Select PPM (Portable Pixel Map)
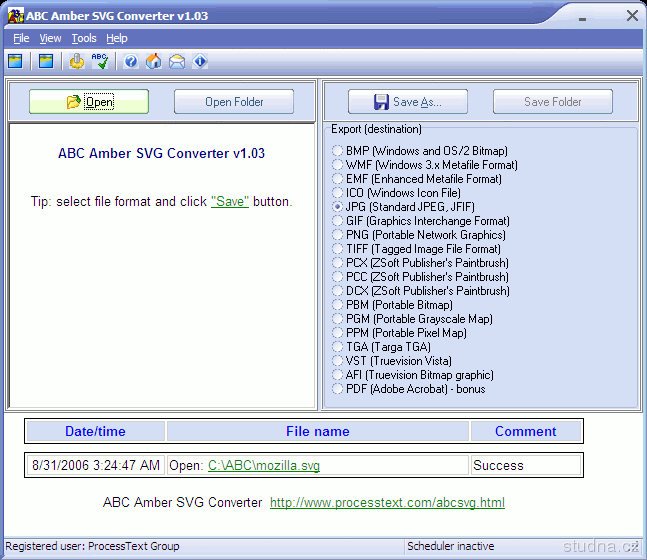 point(400,333)
